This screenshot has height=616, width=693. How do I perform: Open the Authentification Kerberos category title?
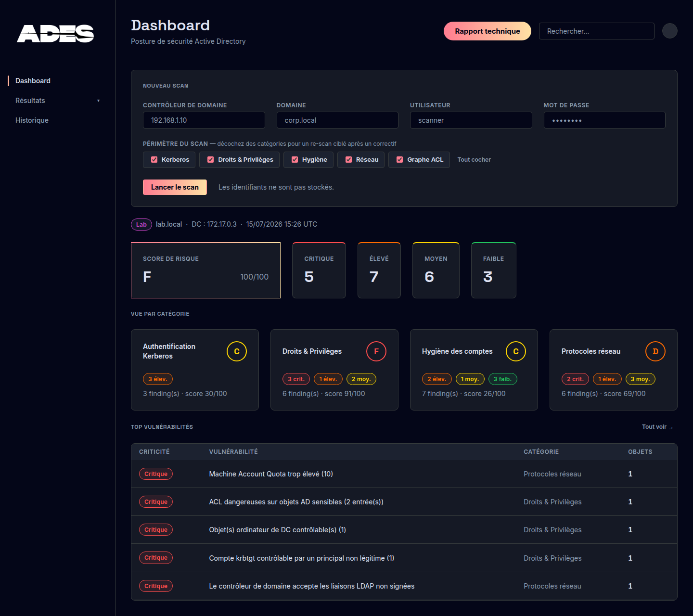tap(169, 351)
